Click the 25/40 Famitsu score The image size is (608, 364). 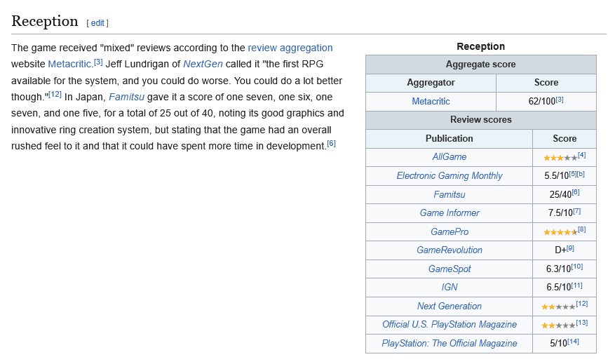click(x=560, y=194)
